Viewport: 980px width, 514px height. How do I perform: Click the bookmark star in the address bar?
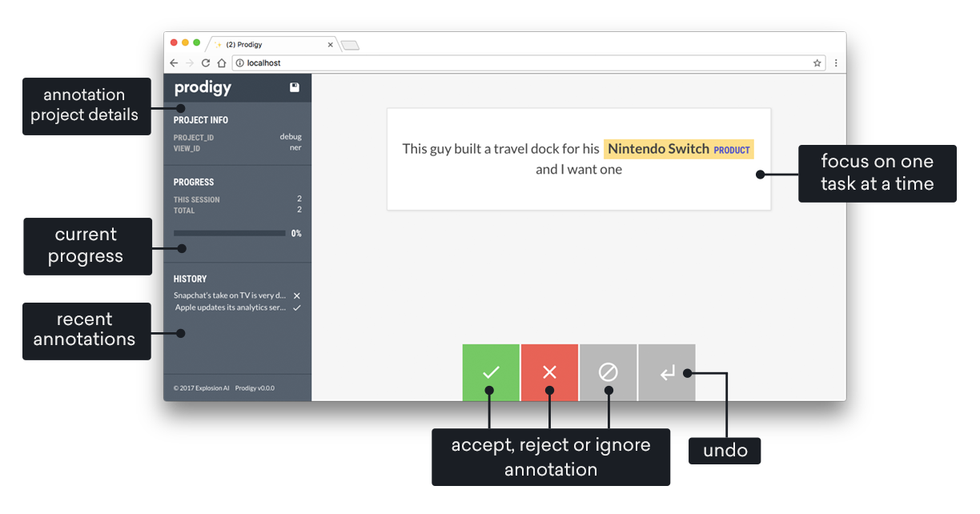pos(816,62)
